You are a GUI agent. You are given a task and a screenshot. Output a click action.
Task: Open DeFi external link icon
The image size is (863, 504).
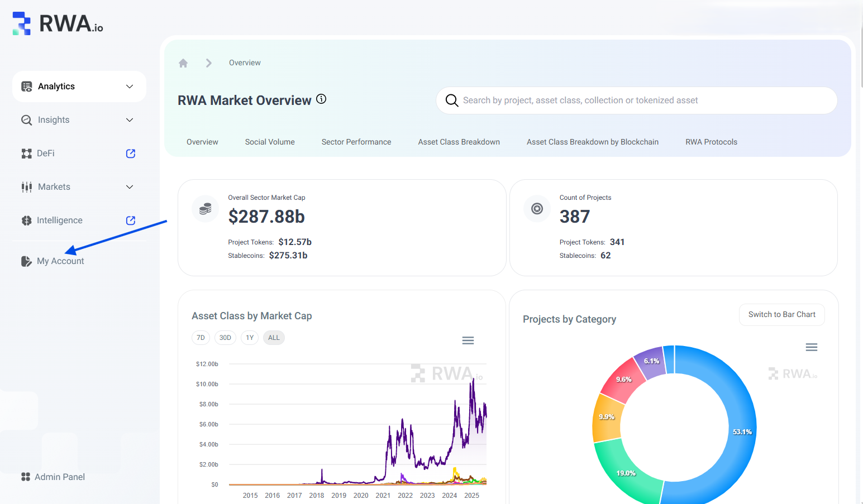pyautogui.click(x=131, y=153)
